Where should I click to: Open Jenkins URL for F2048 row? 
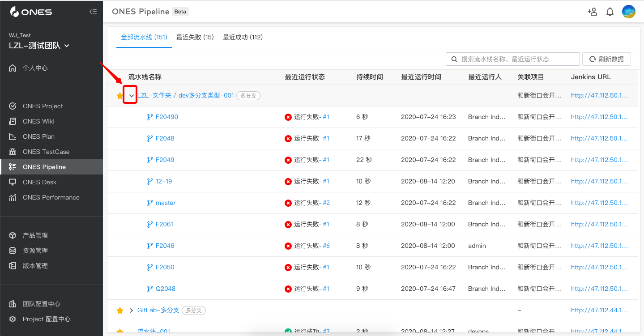click(599, 138)
